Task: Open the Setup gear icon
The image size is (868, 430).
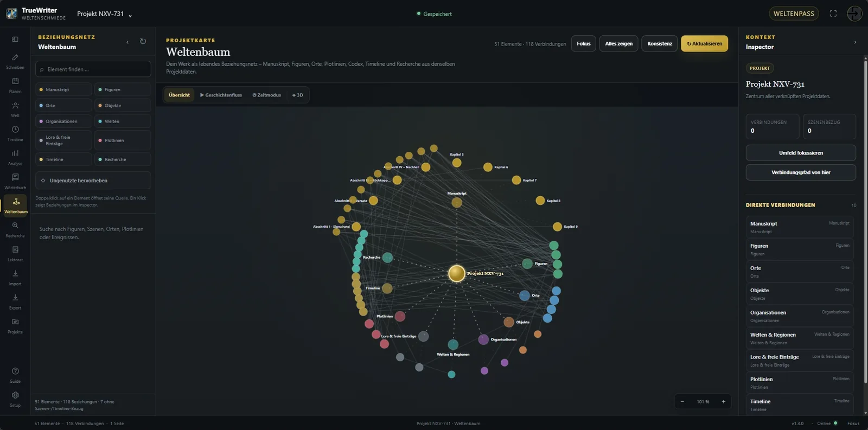Action: click(x=15, y=399)
